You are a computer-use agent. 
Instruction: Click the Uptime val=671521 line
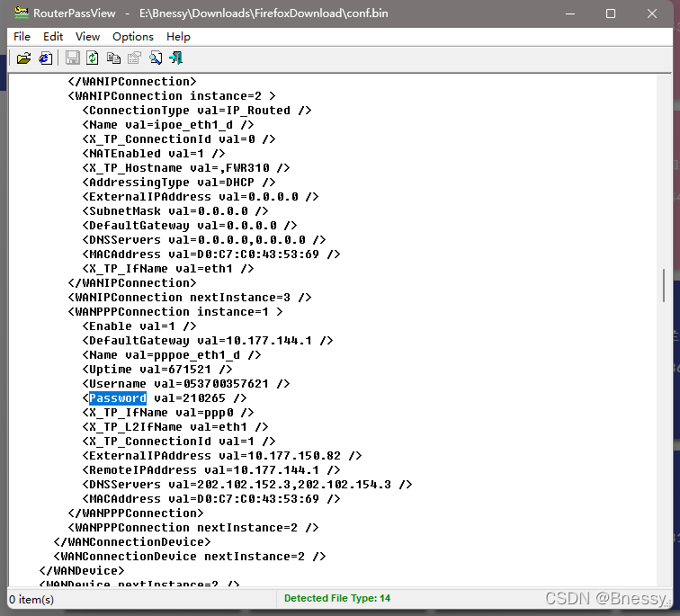point(157,370)
